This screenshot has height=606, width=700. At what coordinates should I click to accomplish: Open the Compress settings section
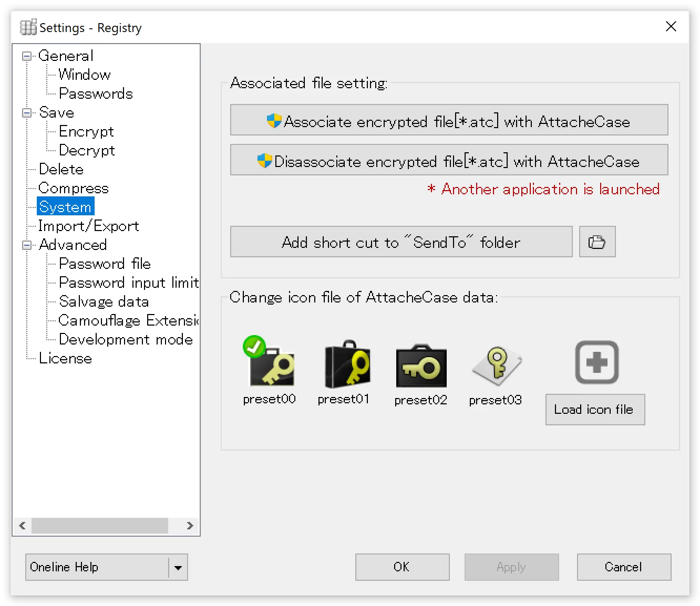pos(73,188)
